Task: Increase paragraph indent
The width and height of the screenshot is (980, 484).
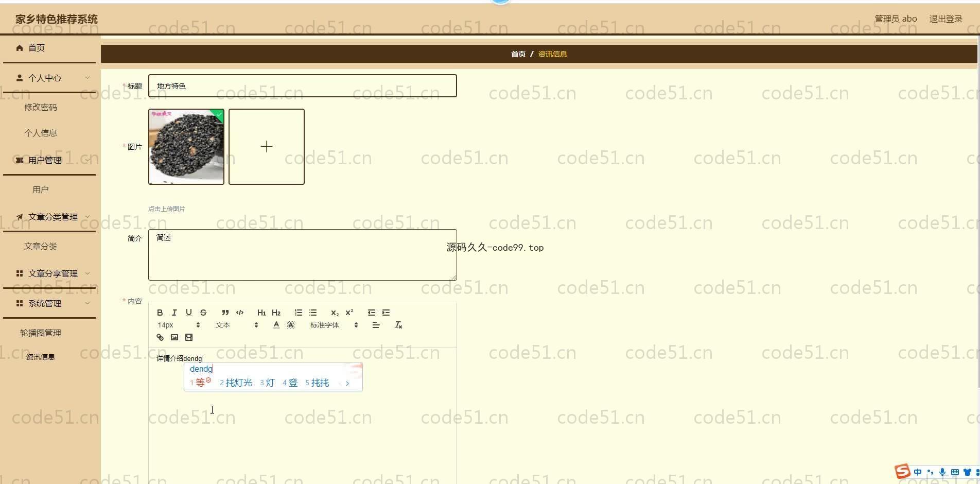Action: point(386,313)
